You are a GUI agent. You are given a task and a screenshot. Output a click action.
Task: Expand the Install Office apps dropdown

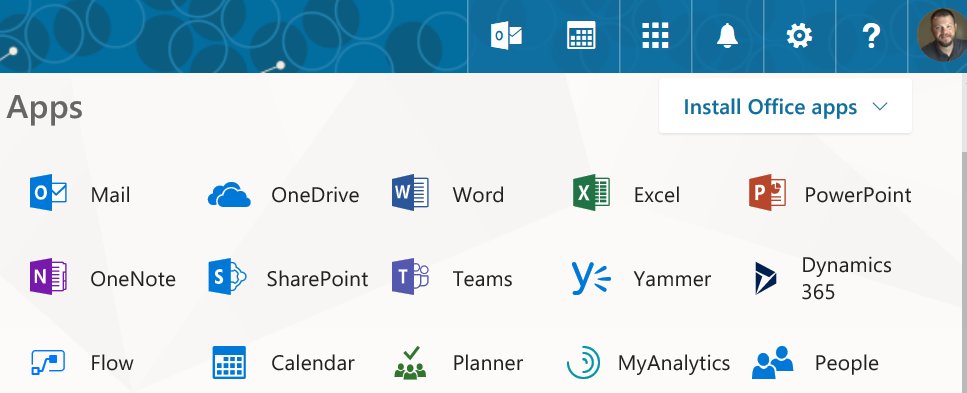[785, 106]
